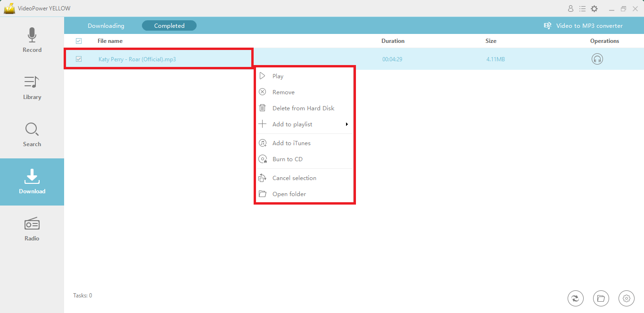Choose Cancel selection in the context menu
Screen dimensions: 644x313
coord(305,178)
